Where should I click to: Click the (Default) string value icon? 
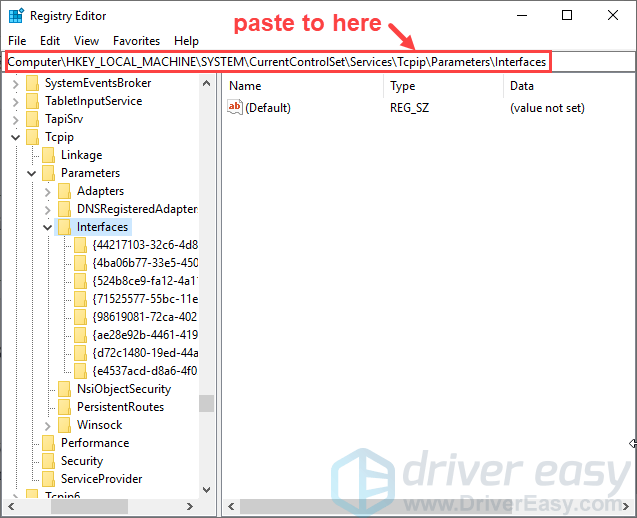coord(235,108)
